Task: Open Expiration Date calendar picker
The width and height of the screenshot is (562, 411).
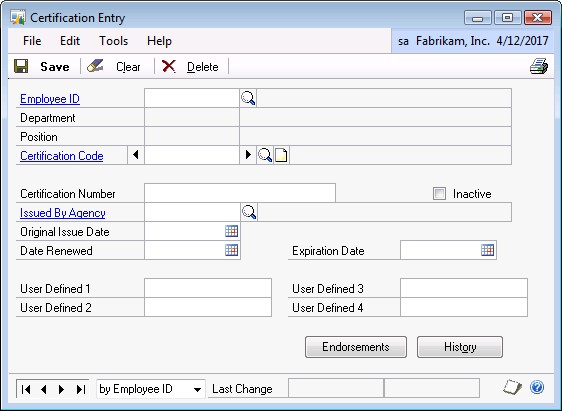Action: (487, 250)
